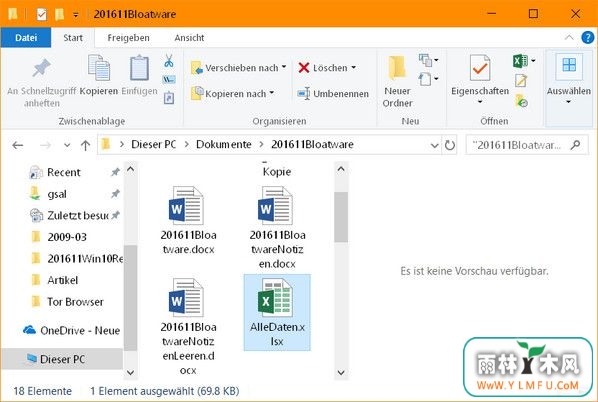Pin to Schnellzugriff icon
The image size is (598, 402).
tap(41, 68)
